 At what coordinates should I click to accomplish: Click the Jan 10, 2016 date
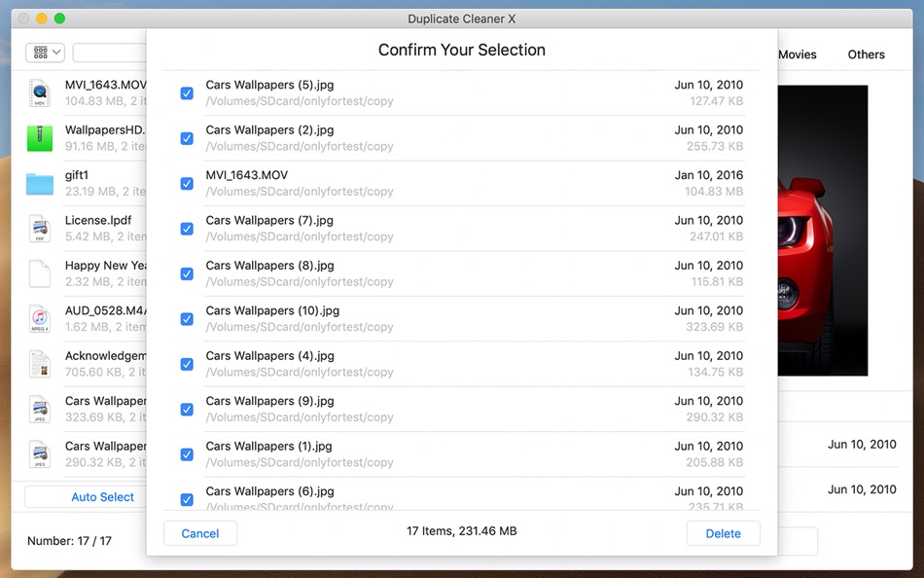coord(709,175)
